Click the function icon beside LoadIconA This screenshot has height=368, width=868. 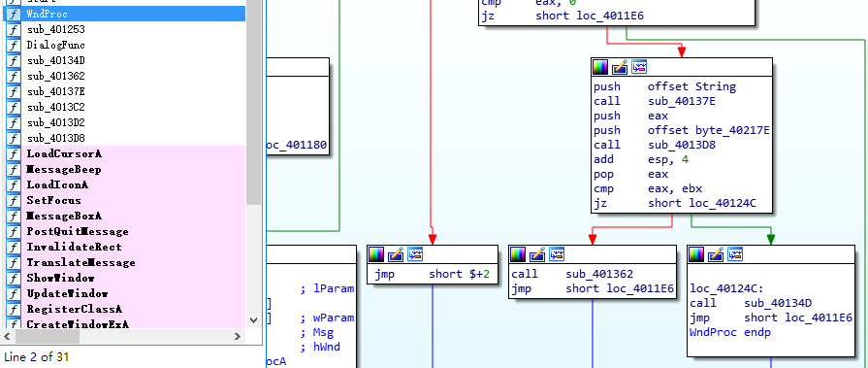(x=13, y=184)
